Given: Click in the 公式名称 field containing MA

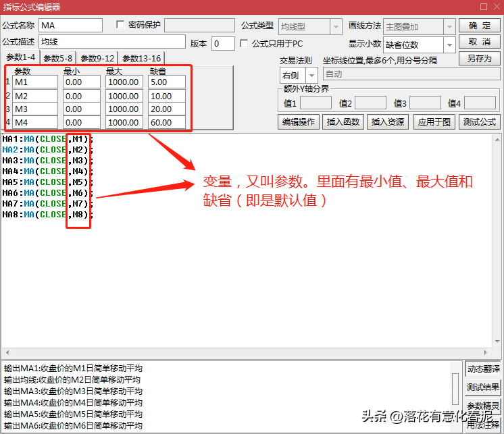Looking at the screenshot, I should pos(70,26).
